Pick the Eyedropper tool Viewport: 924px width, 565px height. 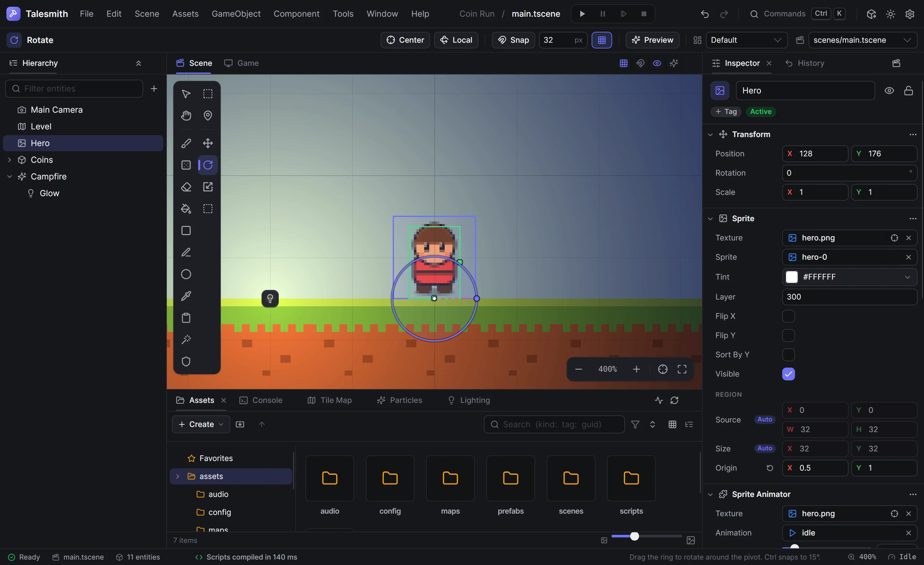point(186,296)
